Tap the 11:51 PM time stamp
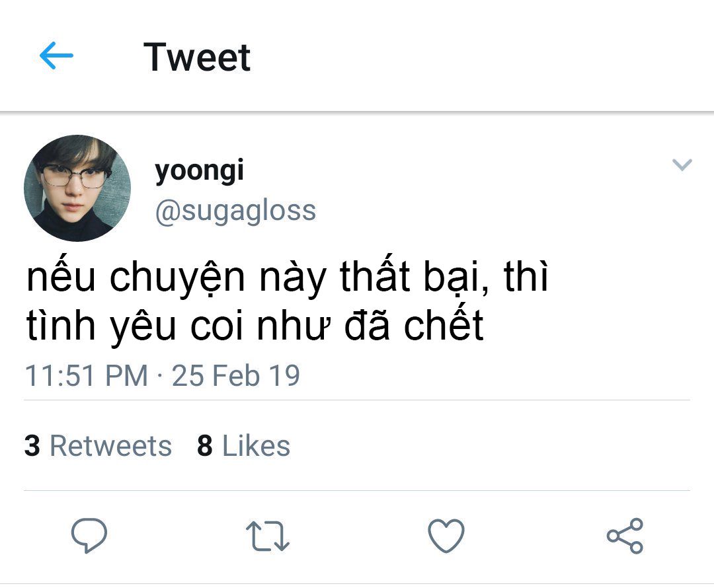Screen dimensions: 714x588 point(86,375)
